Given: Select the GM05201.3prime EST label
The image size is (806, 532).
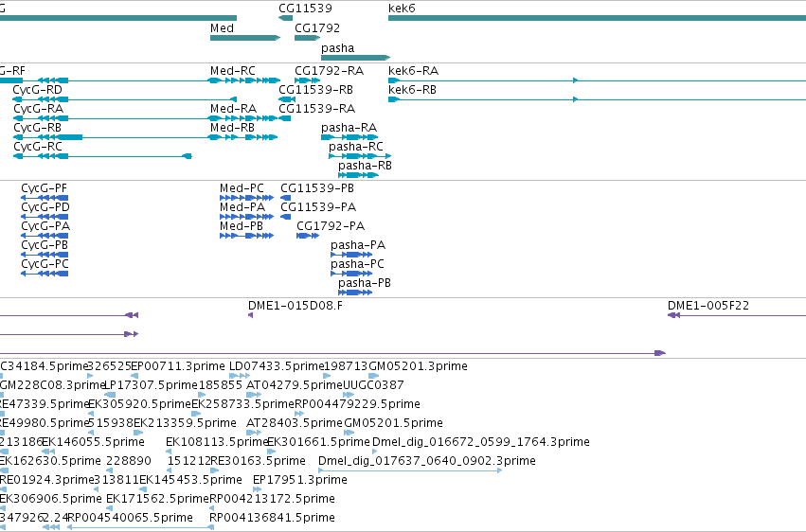Looking at the screenshot, I should (x=419, y=366).
